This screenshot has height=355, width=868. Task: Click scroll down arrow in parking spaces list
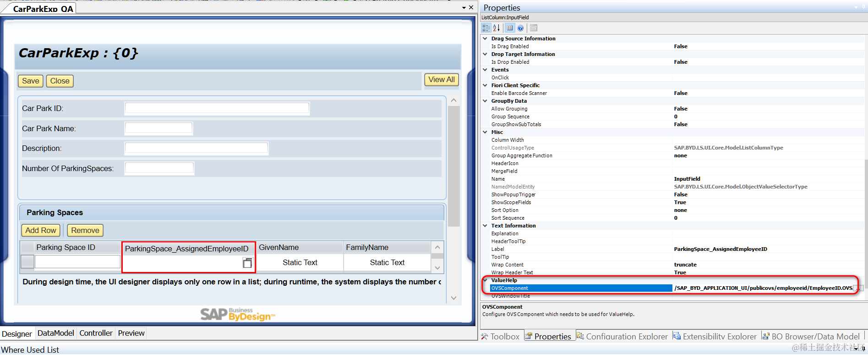[437, 267]
